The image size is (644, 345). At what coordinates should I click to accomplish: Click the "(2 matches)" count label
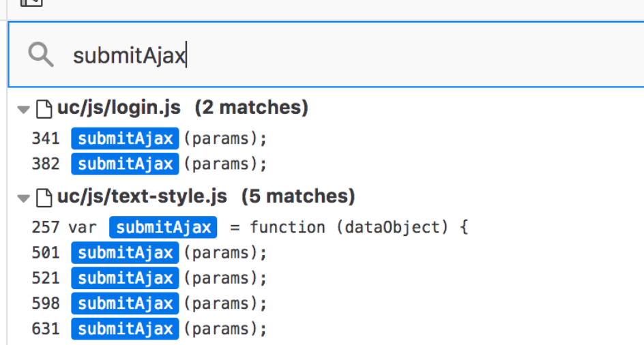(251, 108)
